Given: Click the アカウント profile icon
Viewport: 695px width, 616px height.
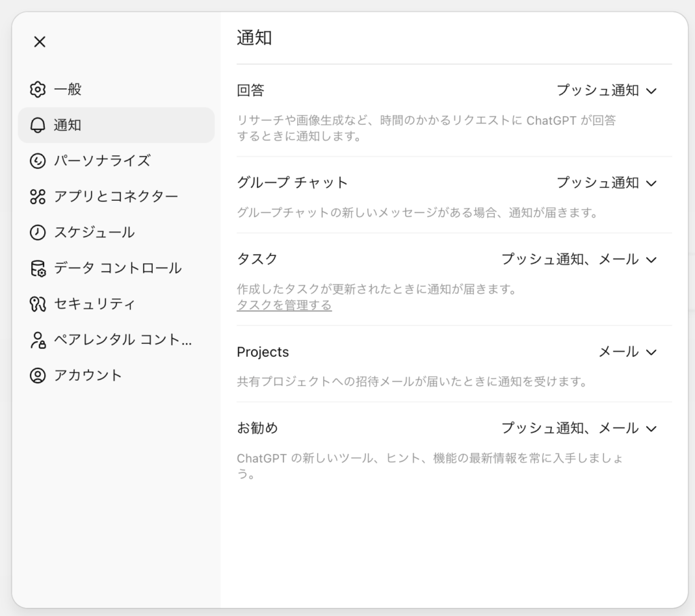Looking at the screenshot, I should [37, 375].
